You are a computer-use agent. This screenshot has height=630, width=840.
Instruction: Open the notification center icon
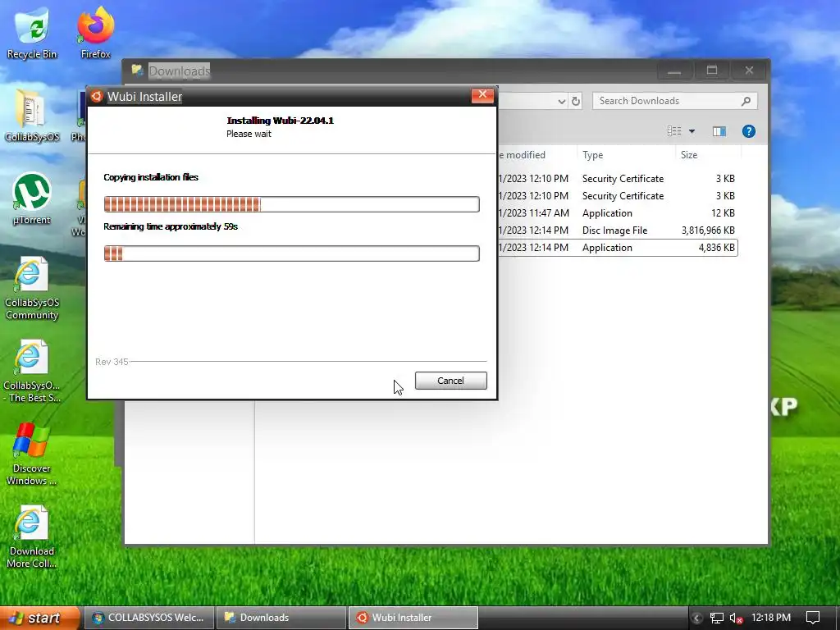click(813, 619)
